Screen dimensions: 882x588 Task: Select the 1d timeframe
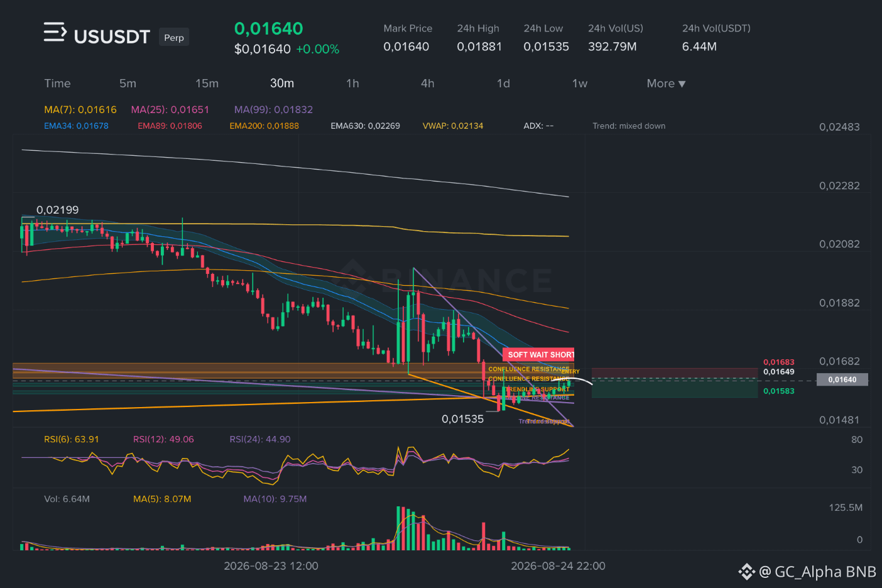point(503,84)
